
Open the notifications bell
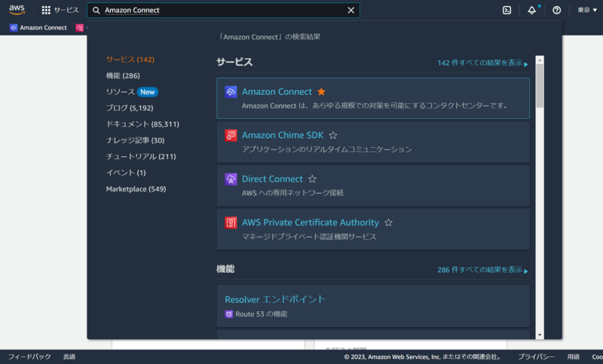(532, 10)
